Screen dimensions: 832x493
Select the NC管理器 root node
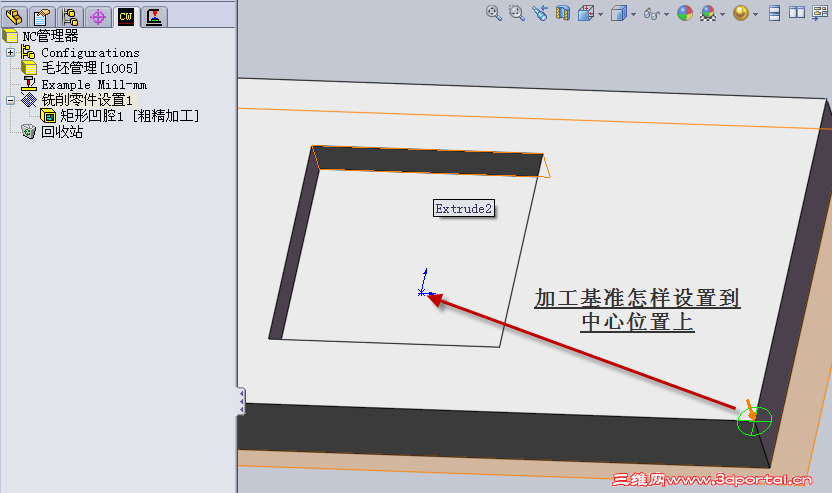tap(50, 36)
